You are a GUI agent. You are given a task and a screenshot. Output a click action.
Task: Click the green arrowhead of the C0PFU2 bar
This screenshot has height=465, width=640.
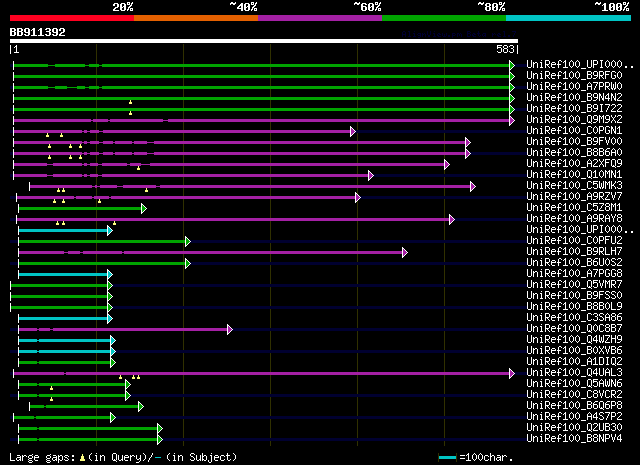pos(188,242)
